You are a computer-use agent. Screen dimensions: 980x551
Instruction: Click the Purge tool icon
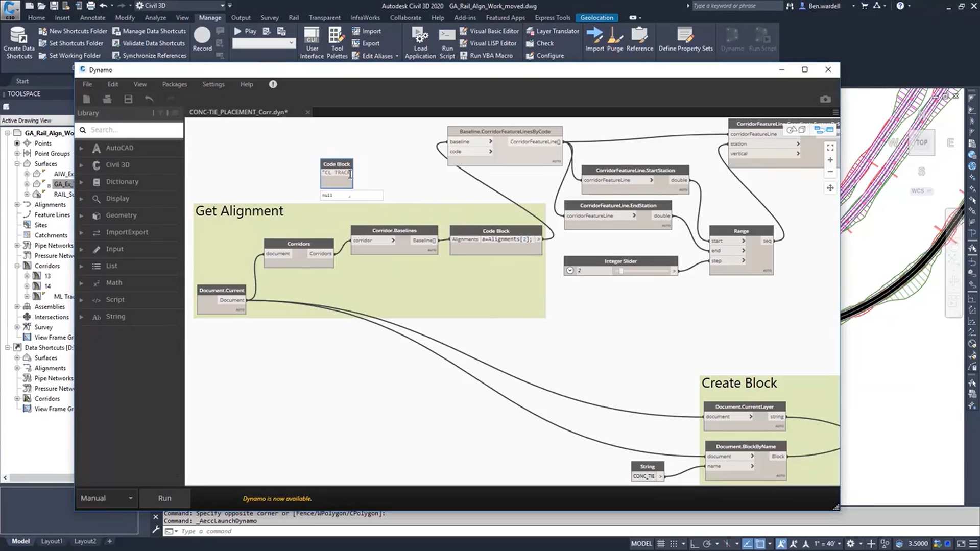pyautogui.click(x=615, y=35)
